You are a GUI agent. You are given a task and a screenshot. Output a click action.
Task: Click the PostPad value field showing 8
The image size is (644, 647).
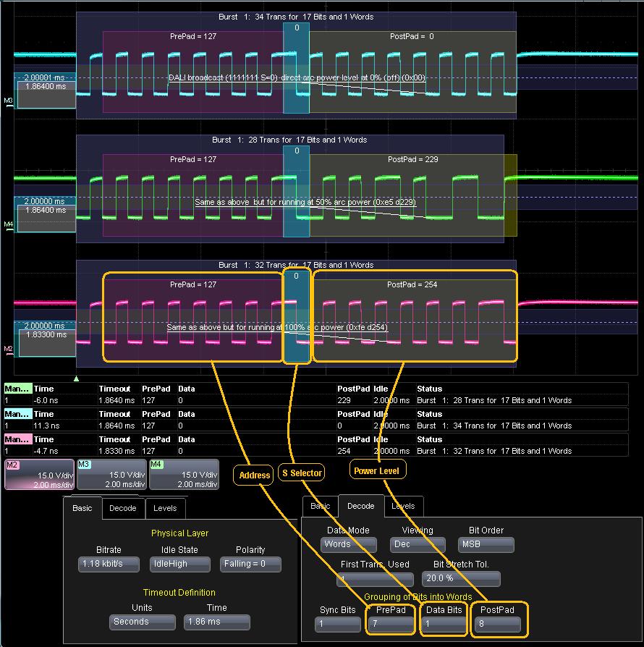click(x=497, y=624)
